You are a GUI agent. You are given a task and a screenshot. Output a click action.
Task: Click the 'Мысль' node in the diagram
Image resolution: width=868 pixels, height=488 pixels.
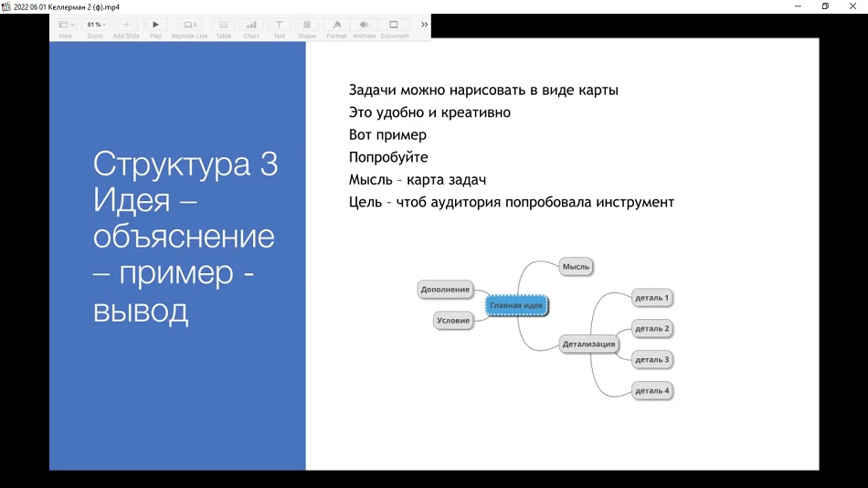point(576,266)
